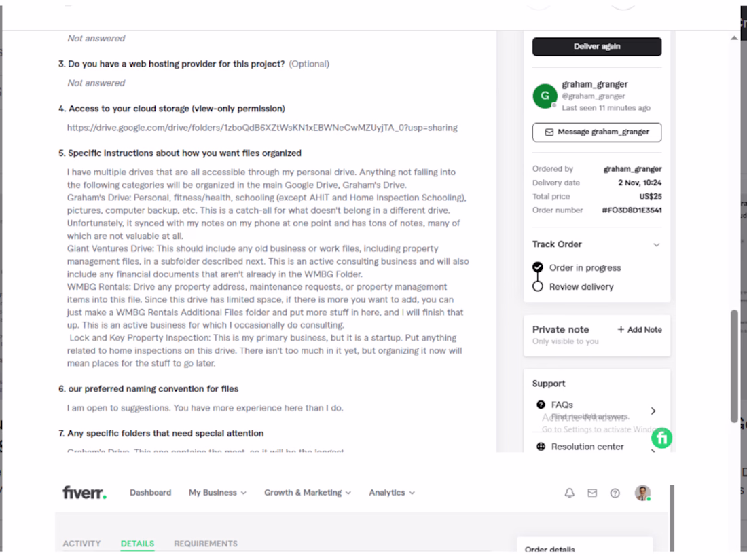Open the Growth & Marketing dropdown

coord(307,492)
